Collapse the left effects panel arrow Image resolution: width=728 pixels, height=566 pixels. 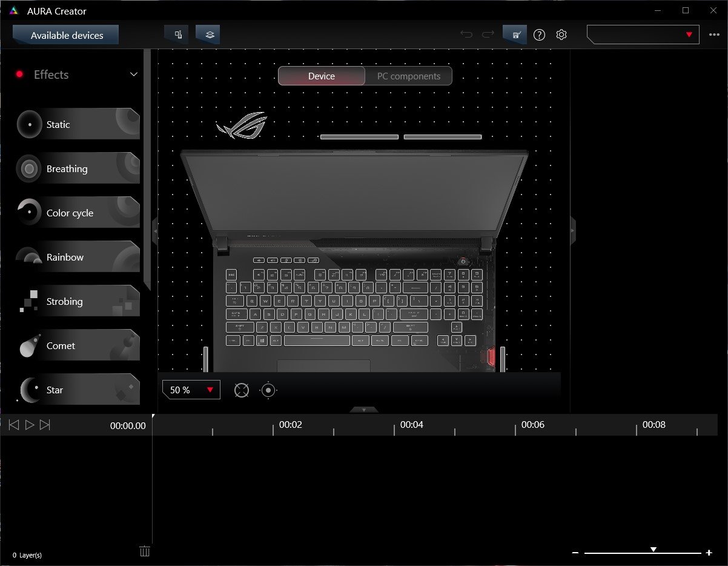point(155,231)
